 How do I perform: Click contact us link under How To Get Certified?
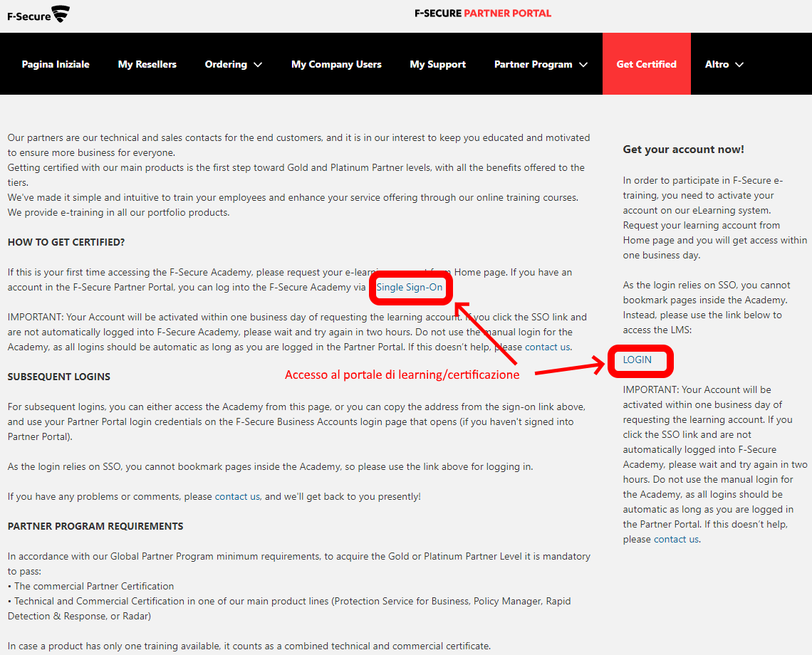[x=547, y=347]
